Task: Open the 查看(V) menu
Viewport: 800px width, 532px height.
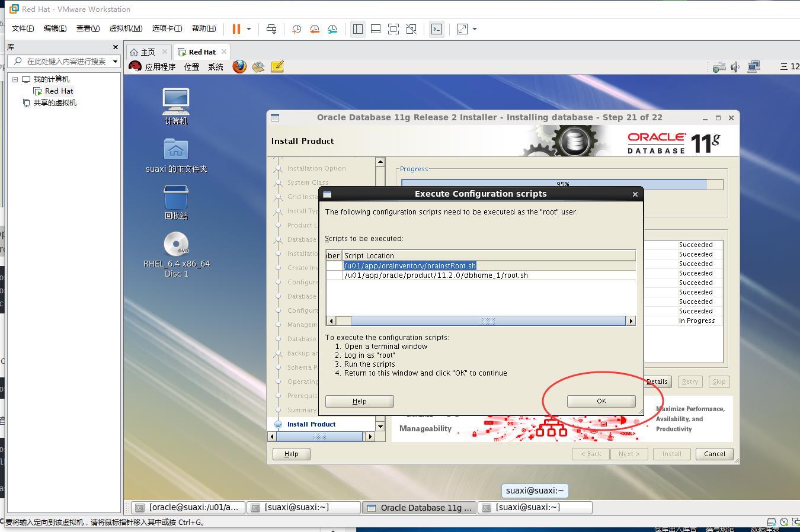Action: [88, 28]
